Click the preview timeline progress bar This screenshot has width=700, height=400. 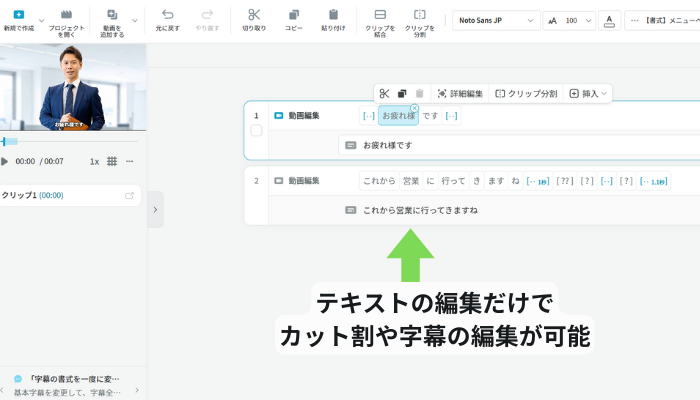pos(69,142)
